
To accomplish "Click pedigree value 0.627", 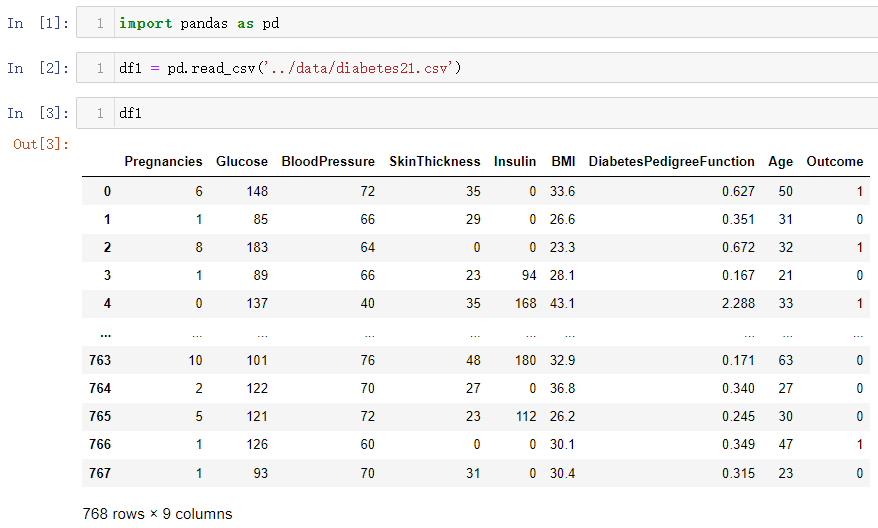I will (738, 191).
